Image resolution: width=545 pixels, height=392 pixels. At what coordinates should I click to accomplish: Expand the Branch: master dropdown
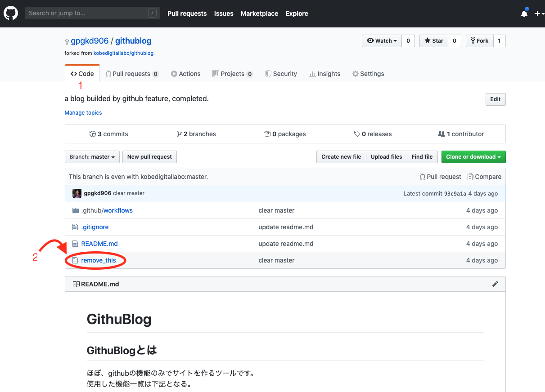[x=92, y=157]
